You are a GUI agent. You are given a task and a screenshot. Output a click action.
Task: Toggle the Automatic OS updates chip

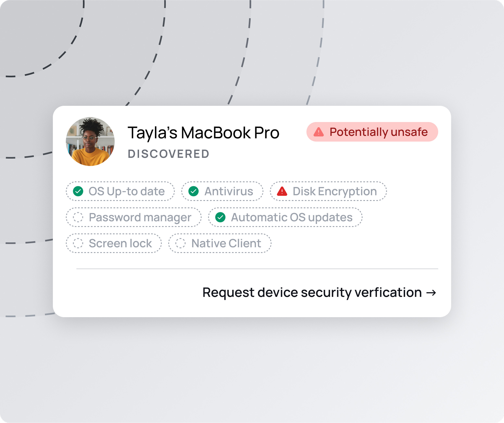click(x=285, y=217)
